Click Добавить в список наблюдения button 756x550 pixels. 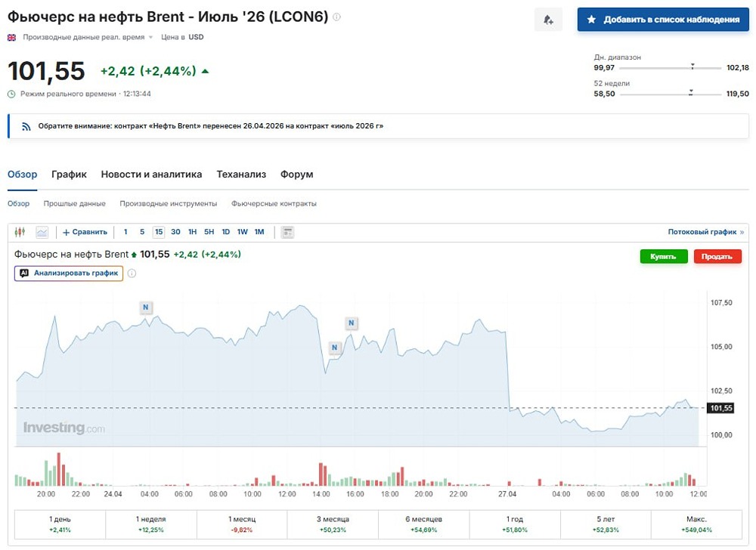pyautogui.click(x=663, y=20)
